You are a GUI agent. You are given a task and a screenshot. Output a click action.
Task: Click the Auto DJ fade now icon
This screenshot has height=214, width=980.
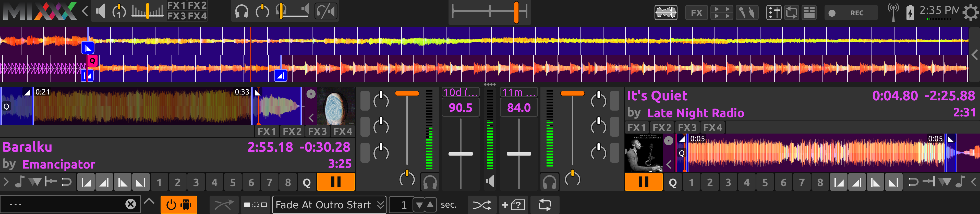[224, 205]
